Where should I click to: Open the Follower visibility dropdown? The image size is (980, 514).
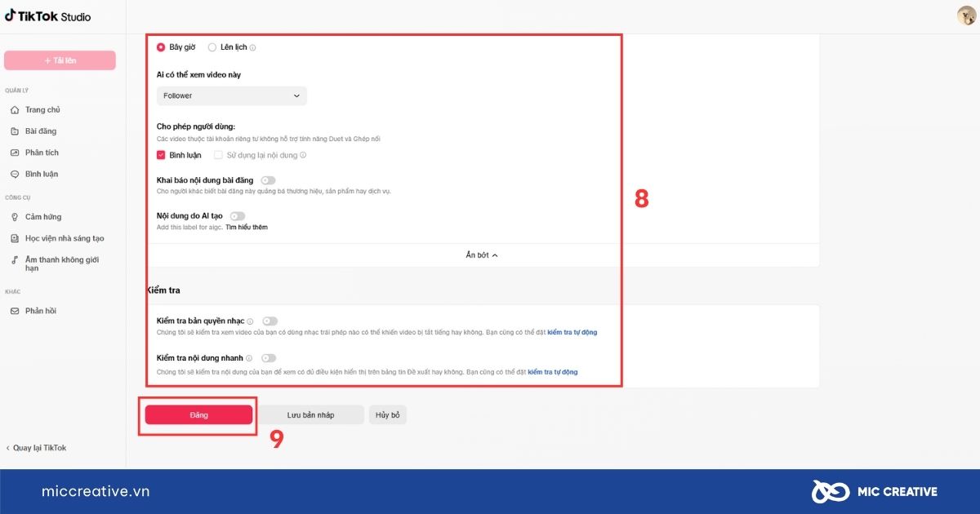232,95
